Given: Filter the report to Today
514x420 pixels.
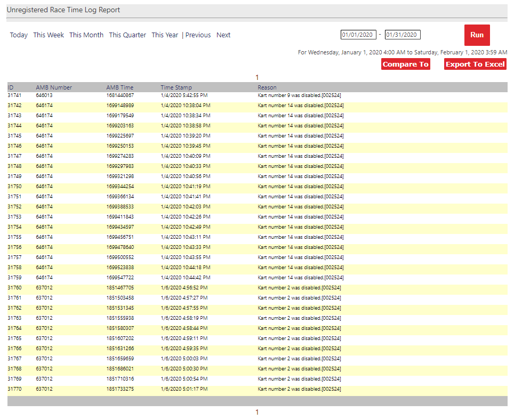Looking at the screenshot, I should [x=19, y=35].
